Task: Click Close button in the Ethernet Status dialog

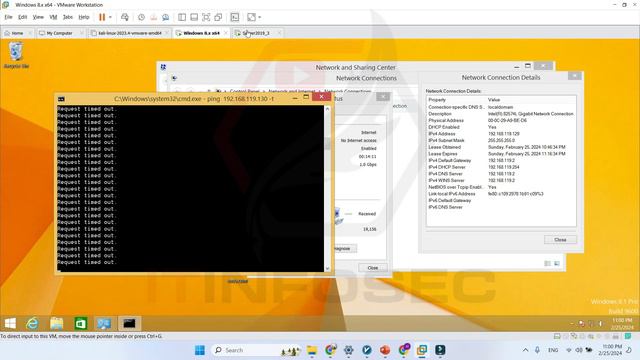Action: [x=373, y=268]
